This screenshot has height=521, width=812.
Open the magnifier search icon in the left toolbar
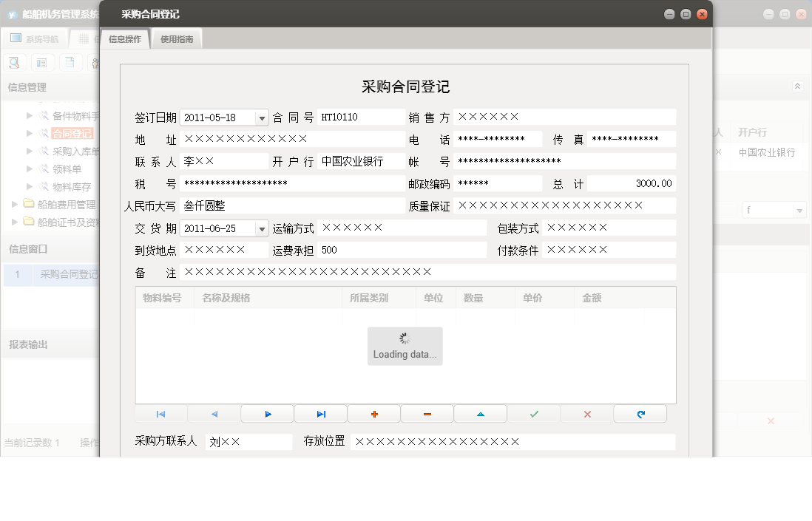pyautogui.click(x=13, y=62)
